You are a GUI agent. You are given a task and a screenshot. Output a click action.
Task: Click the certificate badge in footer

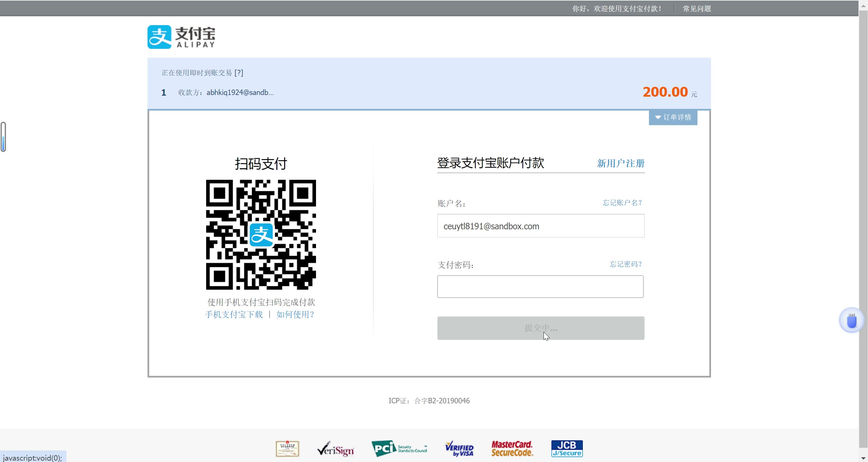pos(287,448)
